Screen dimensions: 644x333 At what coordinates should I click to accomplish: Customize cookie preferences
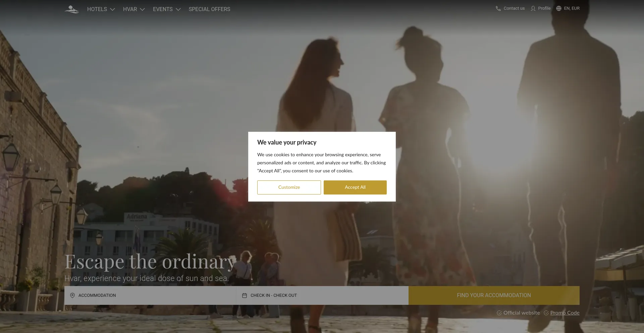[x=289, y=187]
